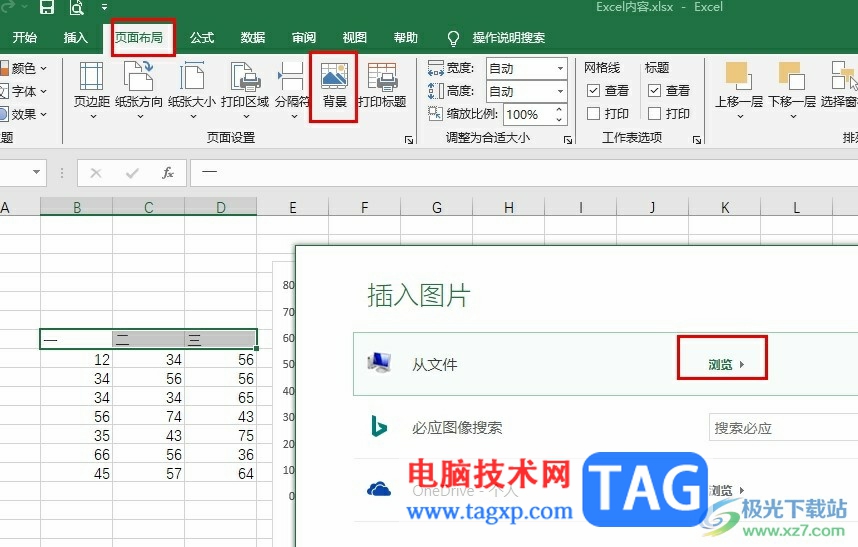858x547 pixels.
Task: Click the 搜索必应 search field
Action: tap(784, 427)
